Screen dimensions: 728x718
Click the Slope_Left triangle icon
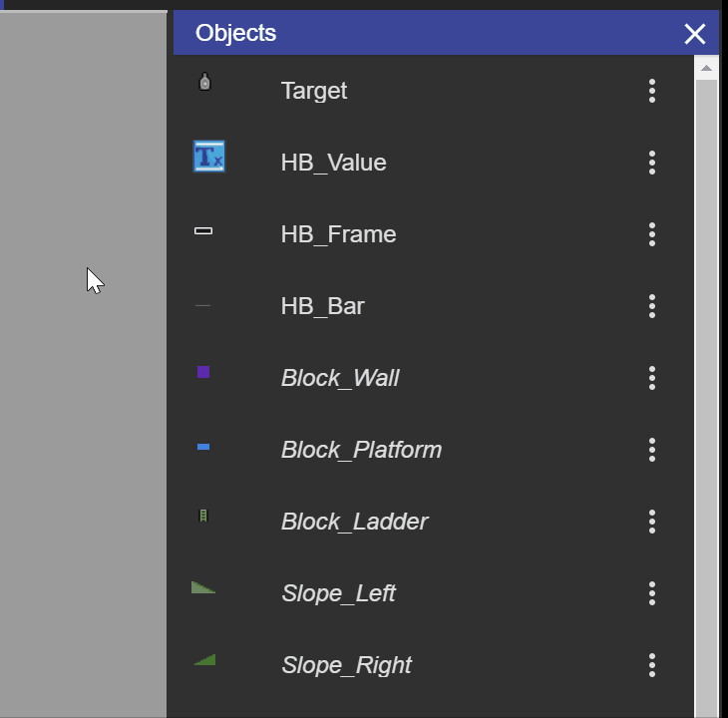pyautogui.click(x=203, y=587)
